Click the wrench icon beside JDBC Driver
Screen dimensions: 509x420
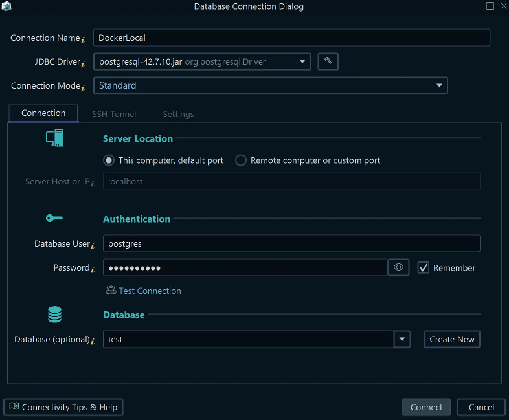point(328,61)
